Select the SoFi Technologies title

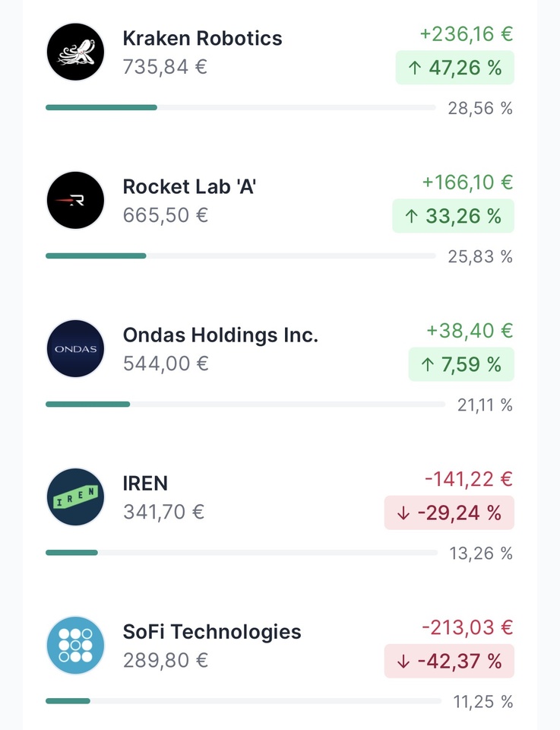[x=212, y=631]
